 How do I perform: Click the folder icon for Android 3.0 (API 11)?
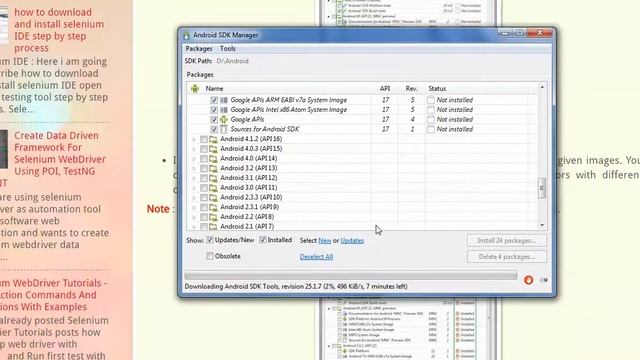213,188
